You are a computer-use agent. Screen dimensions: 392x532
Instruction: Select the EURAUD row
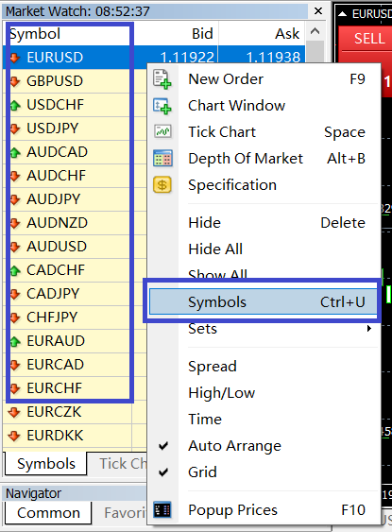75,341
